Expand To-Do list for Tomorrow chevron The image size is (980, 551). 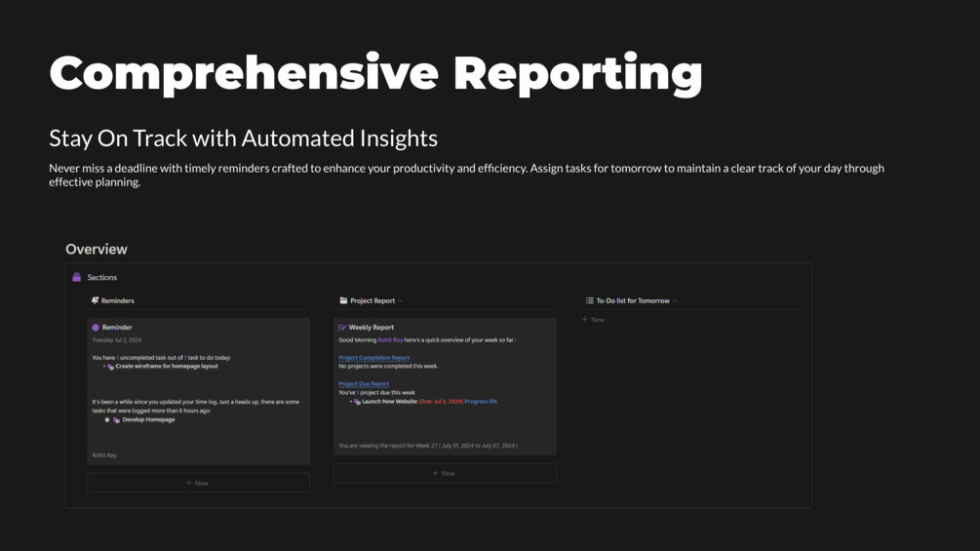[675, 301]
